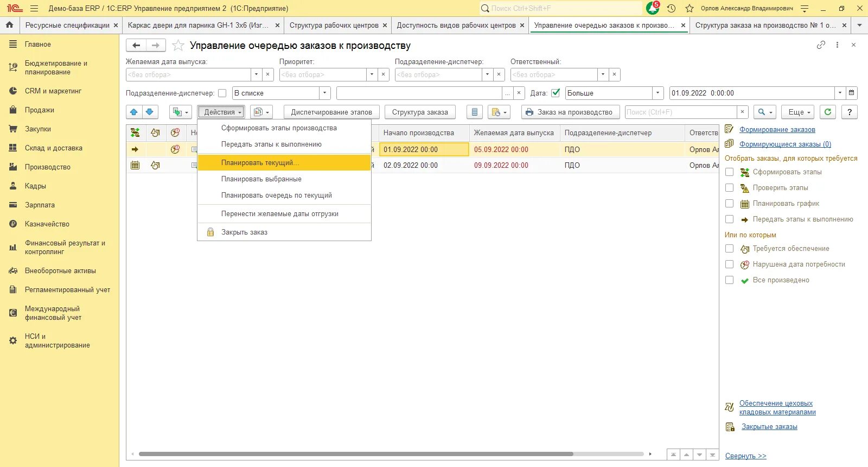Navigate back with the left arrow
The height and width of the screenshot is (467, 868).
(x=136, y=46)
